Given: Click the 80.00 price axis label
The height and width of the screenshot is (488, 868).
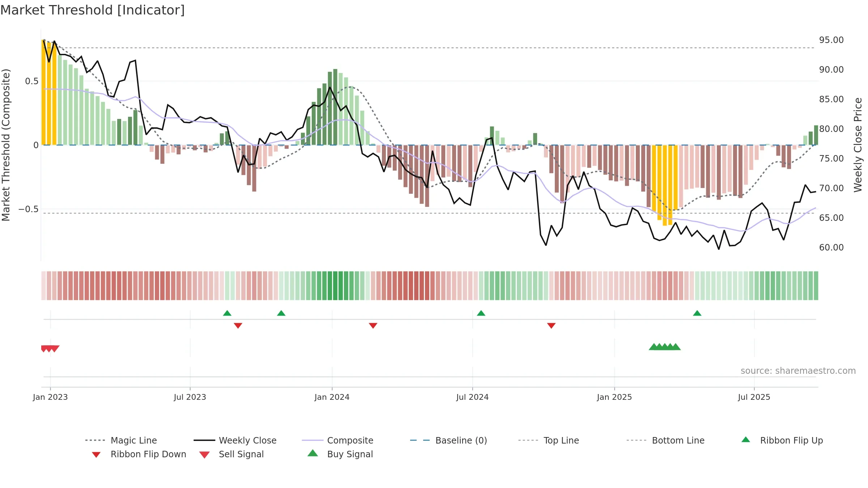Looking at the screenshot, I should pos(831,129).
